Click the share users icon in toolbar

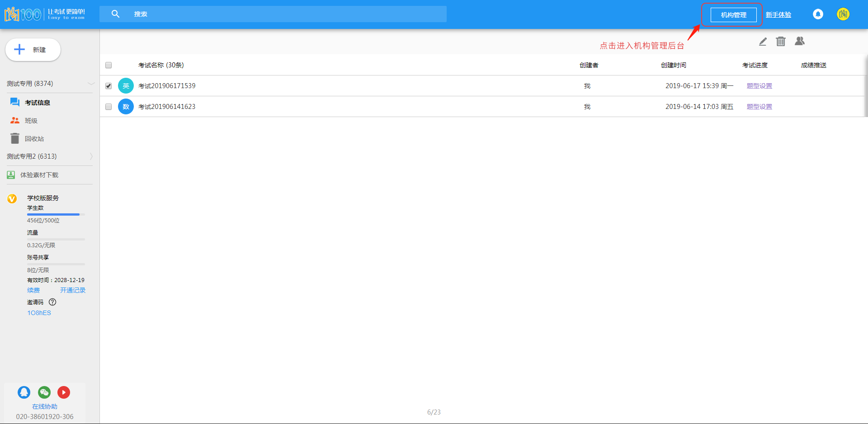point(800,41)
